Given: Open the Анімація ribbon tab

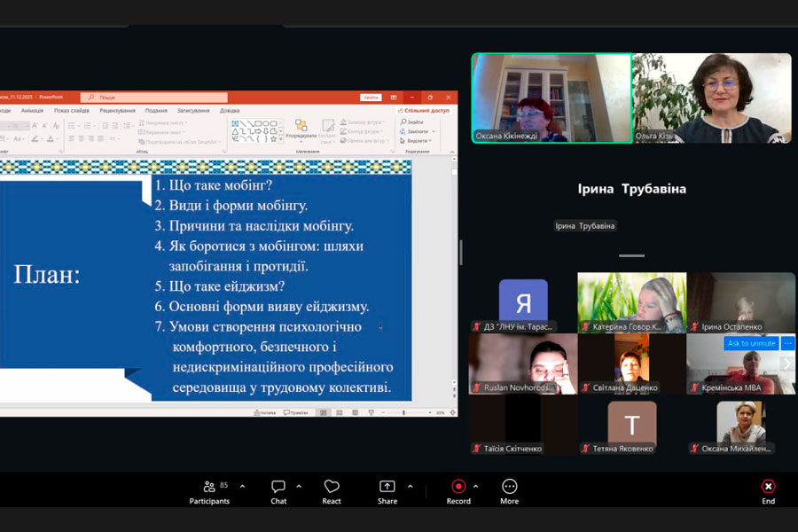Looking at the screenshot, I should coord(32,111).
